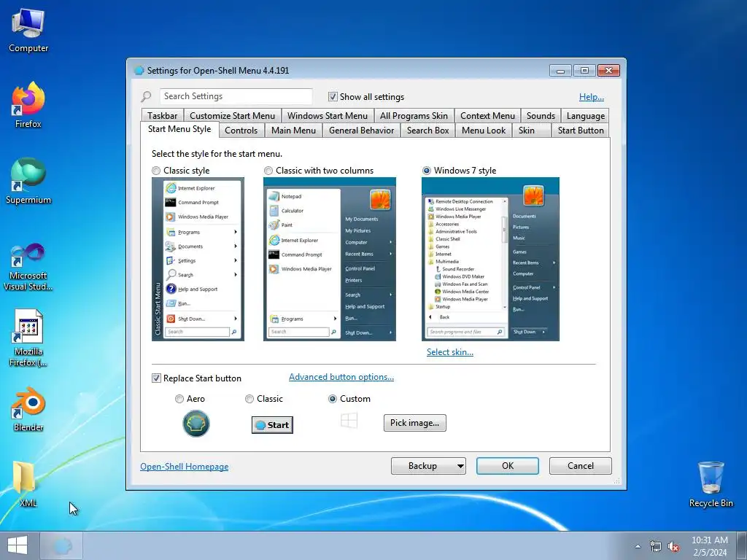Select Classic with two columns option

(268, 171)
